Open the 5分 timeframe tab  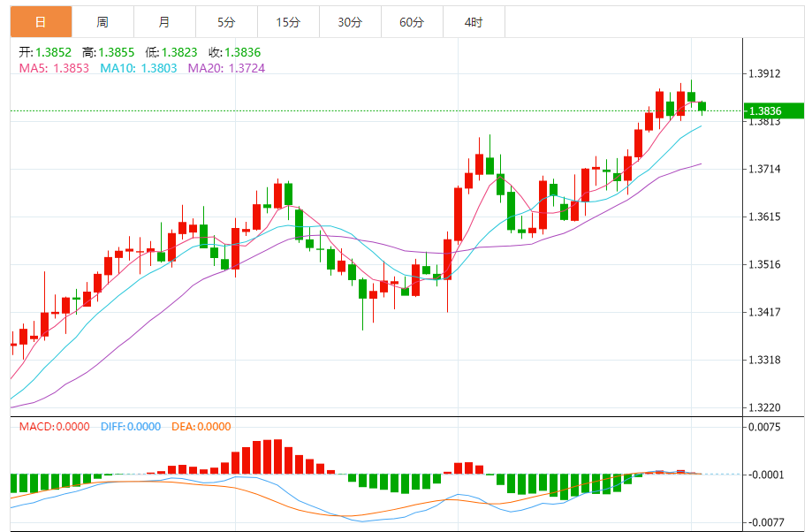point(226,22)
